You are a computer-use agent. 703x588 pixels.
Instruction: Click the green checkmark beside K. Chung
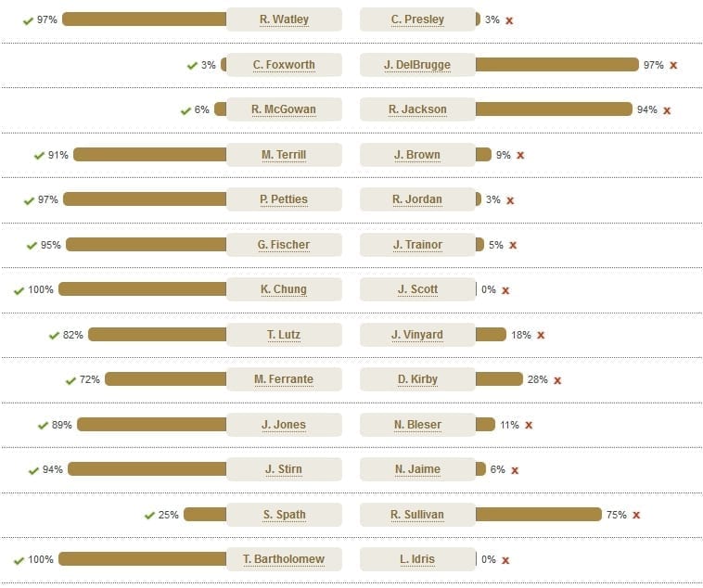[19, 290]
